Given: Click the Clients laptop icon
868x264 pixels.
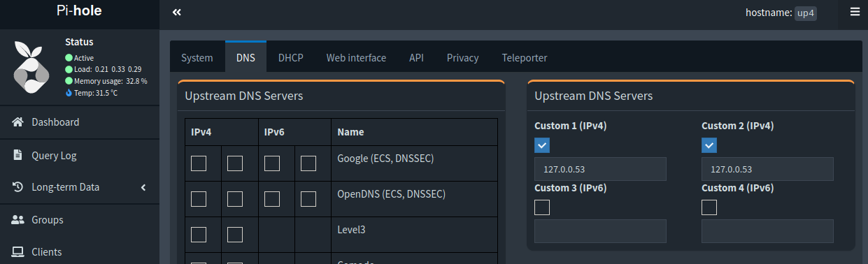Looking at the screenshot, I should 18,252.
